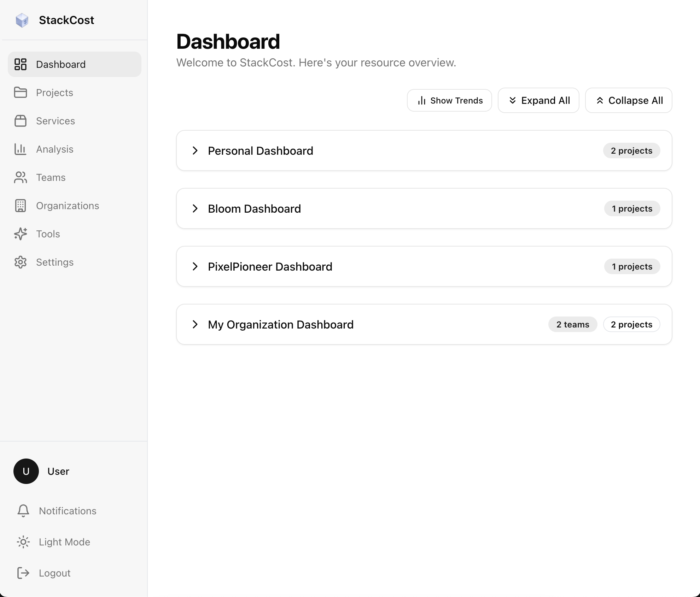Click the Settings gear icon
The width and height of the screenshot is (700, 597).
tap(21, 262)
